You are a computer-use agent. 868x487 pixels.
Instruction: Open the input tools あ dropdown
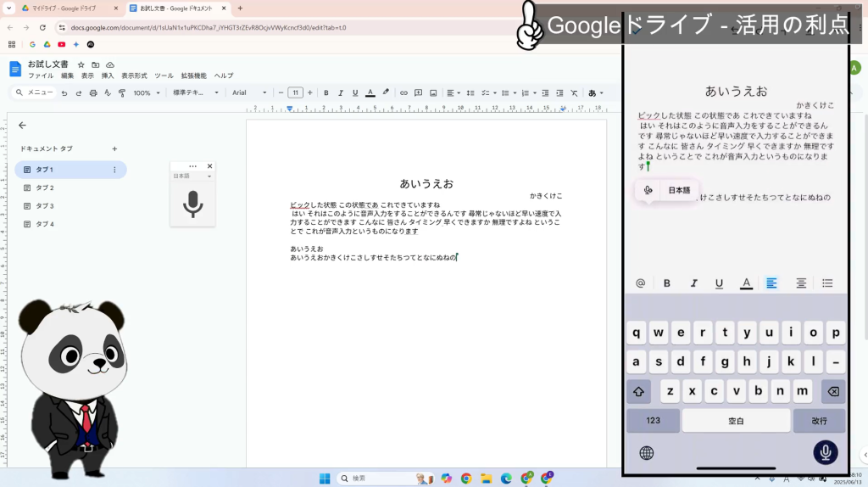tap(596, 93)
